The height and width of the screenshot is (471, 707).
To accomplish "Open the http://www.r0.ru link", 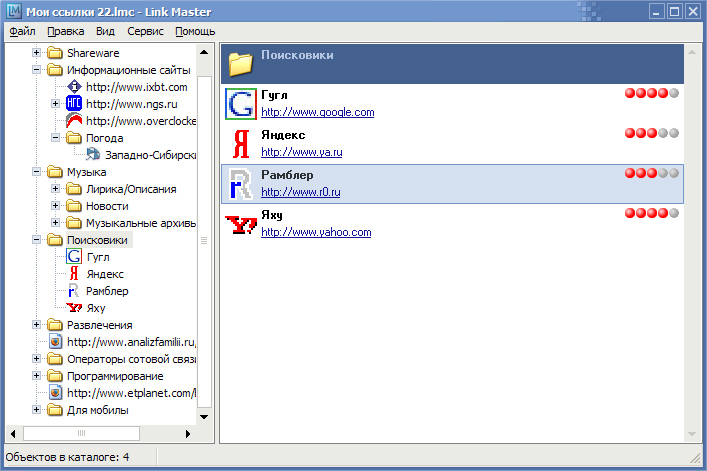I will (301, 192).
